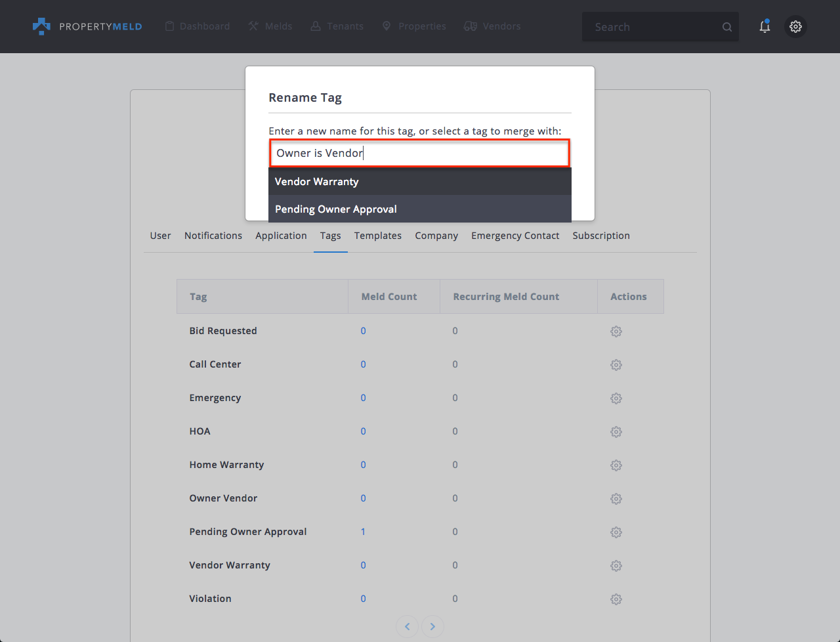Switch to the Application tab
This screenshot has width=840, height=642.
tap(281, 236)
